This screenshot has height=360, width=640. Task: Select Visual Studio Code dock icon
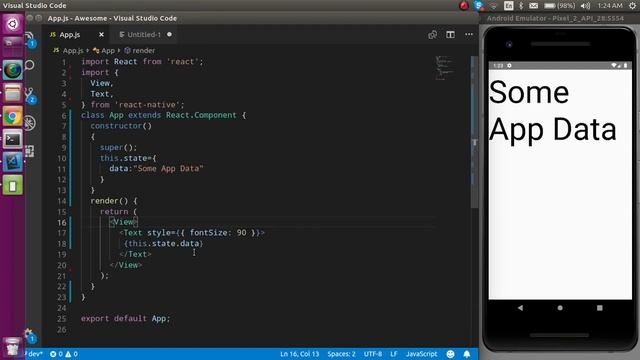pyautogui.click(x=13, y=162)
